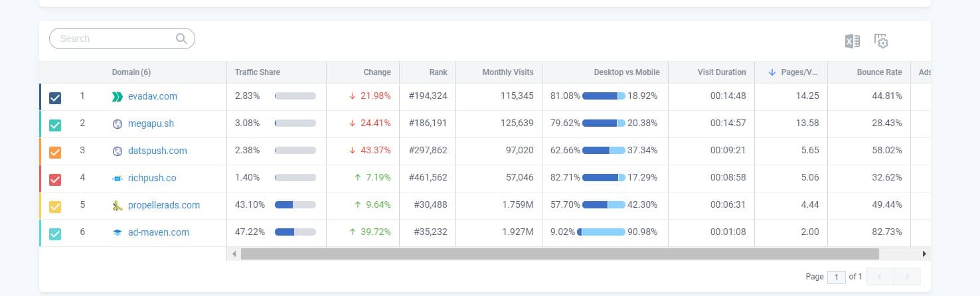
Task: Click the evadav.com traffic share bar
Action: click(x=295, y=96)
